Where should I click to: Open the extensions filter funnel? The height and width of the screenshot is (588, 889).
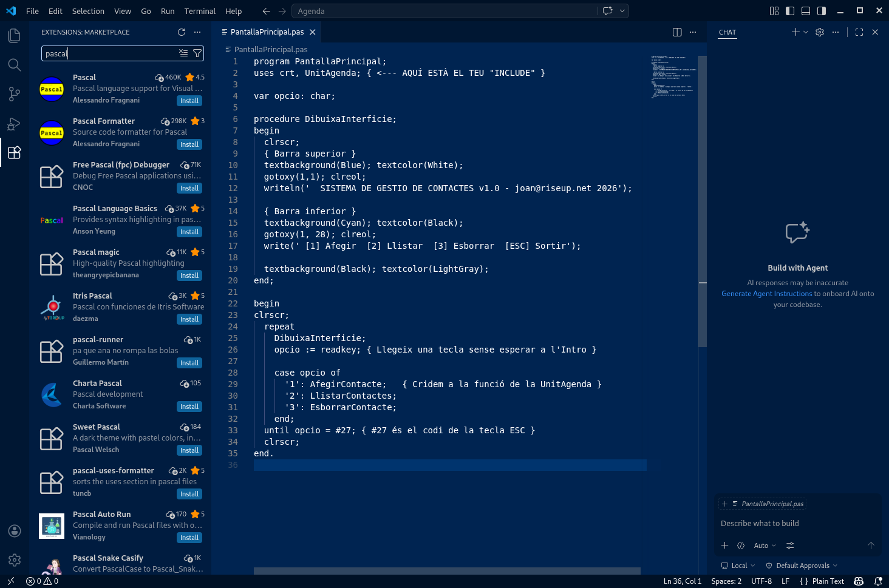[197, 53]
